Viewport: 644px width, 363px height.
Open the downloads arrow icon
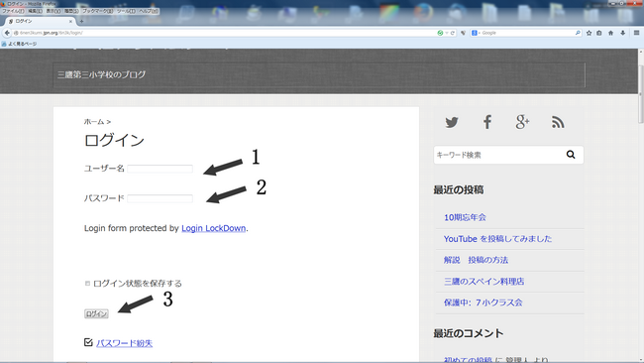click(622, 33)
